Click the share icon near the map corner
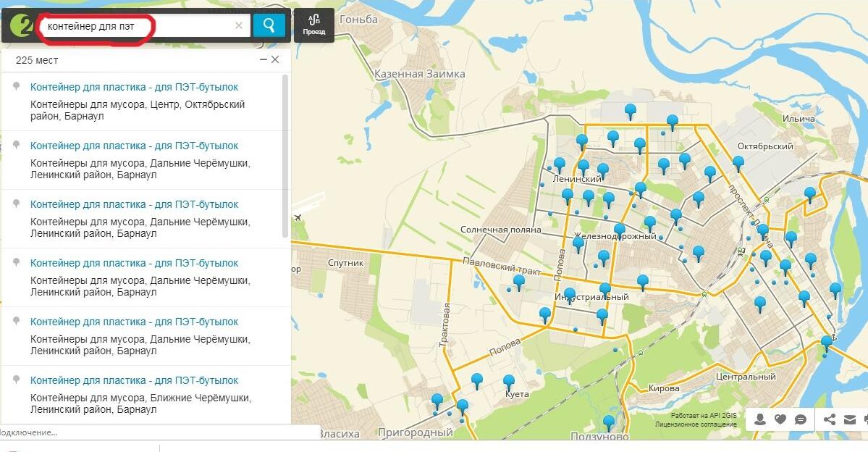The height and width of the screenshot is (452, 868). pos(830,420)
